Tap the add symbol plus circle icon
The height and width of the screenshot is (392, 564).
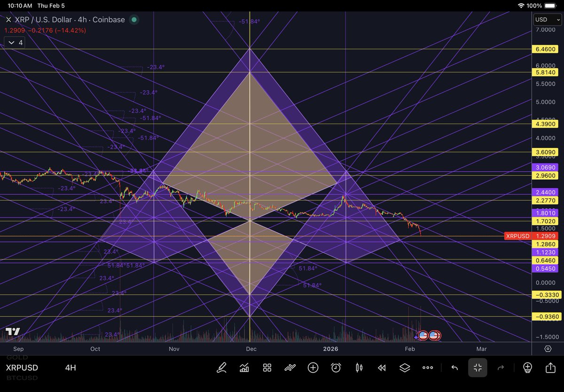(313, 368)
